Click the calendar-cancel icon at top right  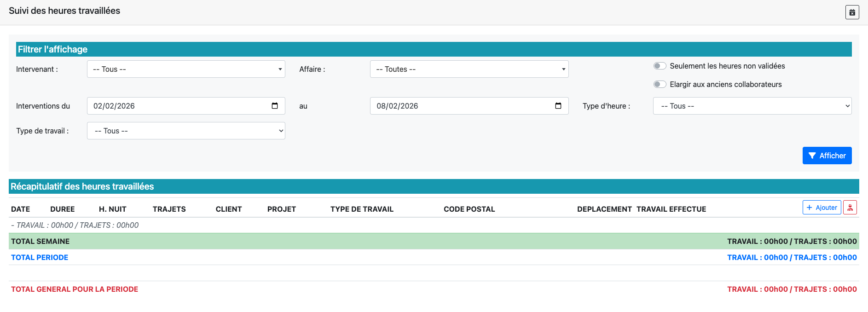tap(852, 12)
